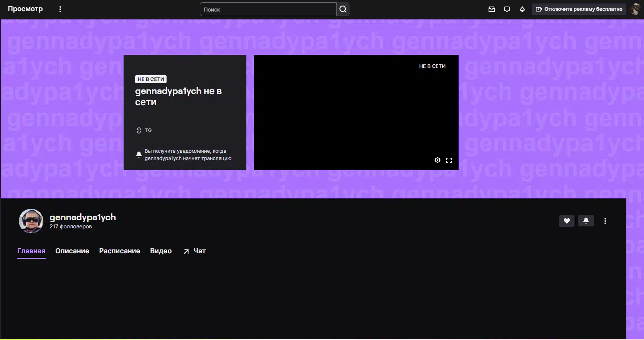Image resolution: width=644 pixels, height=340 pixels.
Task: Click the gennadypa1ych channel avatar
Action: (31, 221)
